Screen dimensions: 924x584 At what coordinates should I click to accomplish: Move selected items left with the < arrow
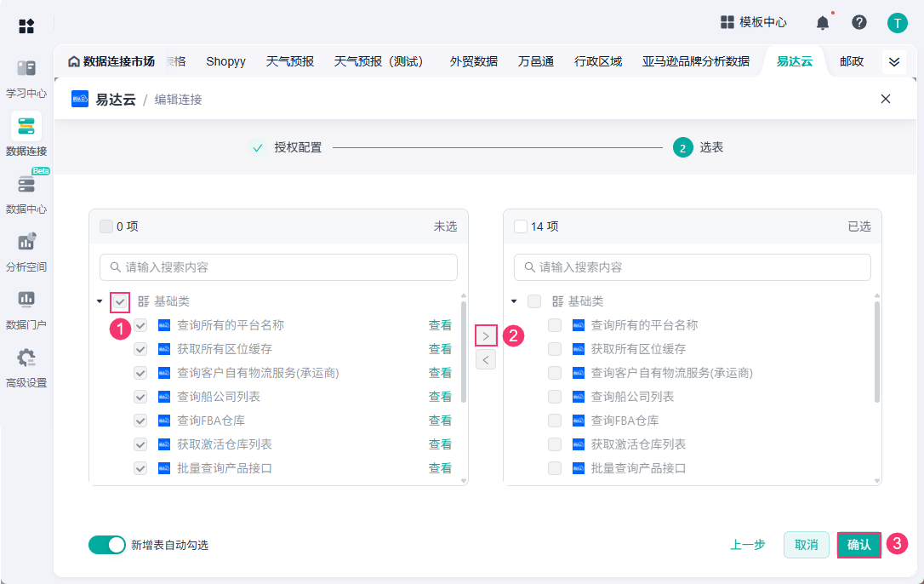(486, 359)
